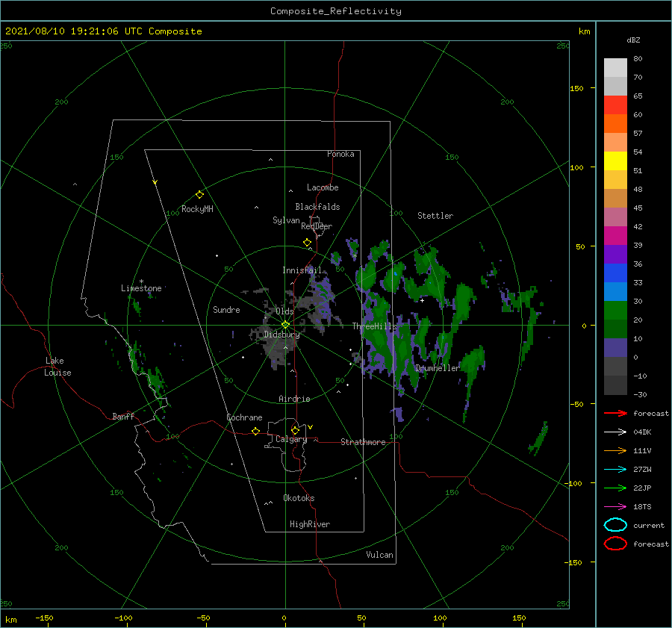Click the Vulcan town label
672x628 pixels.
click(379, 555)
